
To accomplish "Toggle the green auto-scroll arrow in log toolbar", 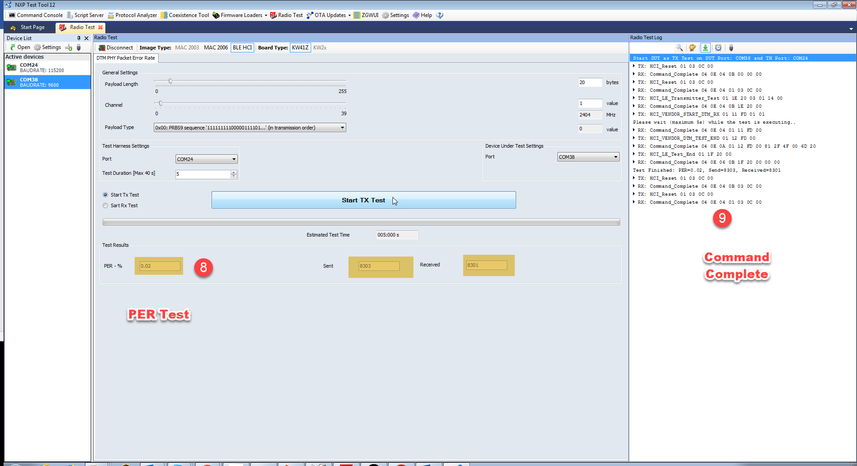I will pyautogui.click(x=705, y=48).
